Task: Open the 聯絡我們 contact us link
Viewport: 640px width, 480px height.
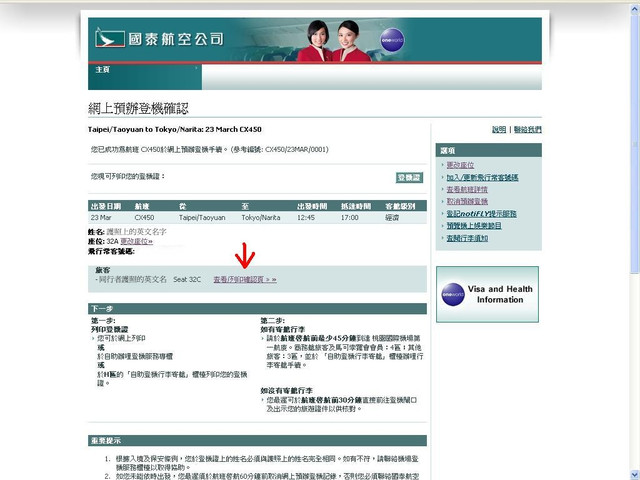Action: coord(527,129)
